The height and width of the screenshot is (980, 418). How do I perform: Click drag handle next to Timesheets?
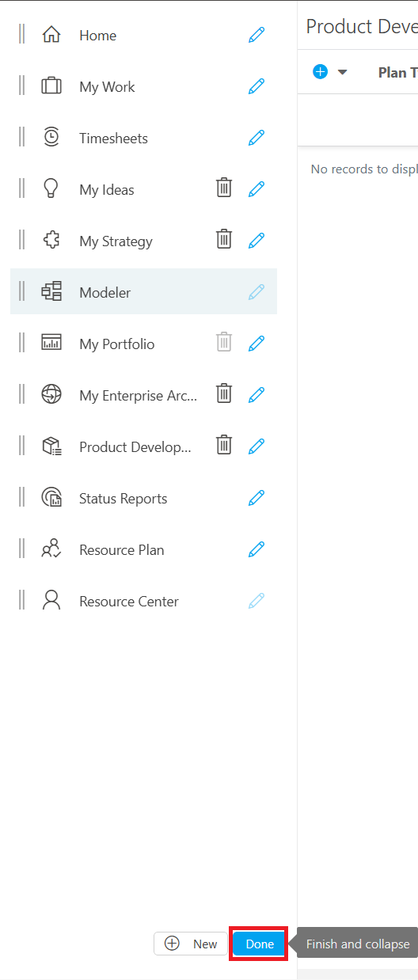[x=22, y=137]
